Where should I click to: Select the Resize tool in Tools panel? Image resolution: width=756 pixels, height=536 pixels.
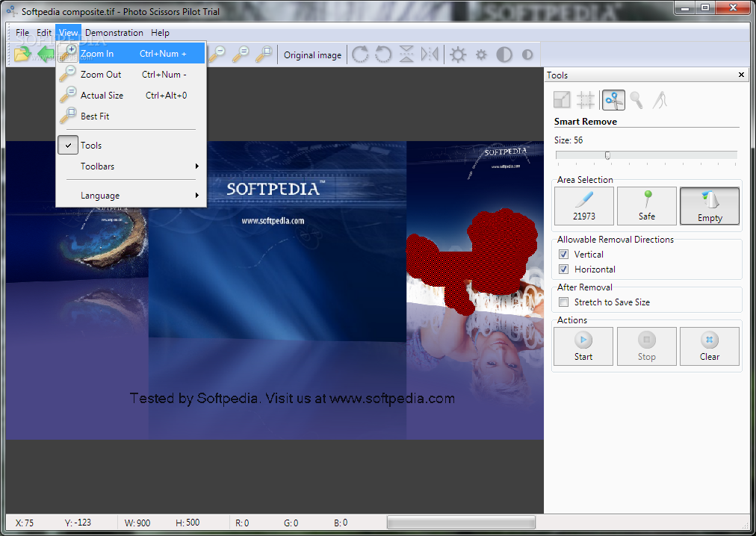tap(563, 100)
